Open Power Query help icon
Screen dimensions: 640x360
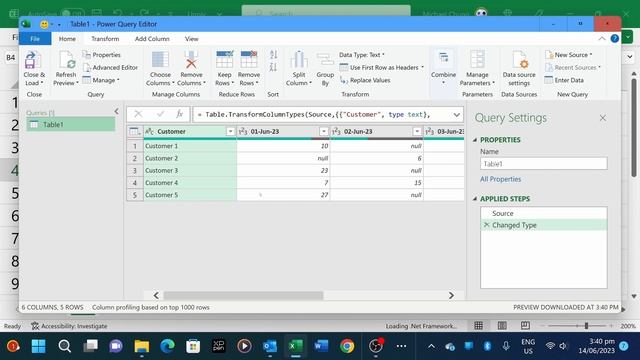click(x=614, y=39)
